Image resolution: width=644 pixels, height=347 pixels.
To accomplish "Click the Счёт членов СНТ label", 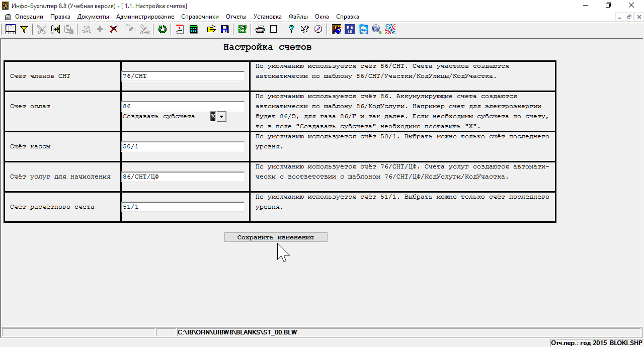I will pos(40,76).
